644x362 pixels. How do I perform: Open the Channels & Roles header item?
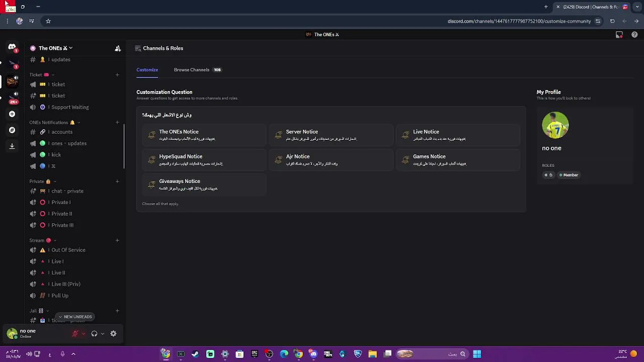(x=159, y=48)
